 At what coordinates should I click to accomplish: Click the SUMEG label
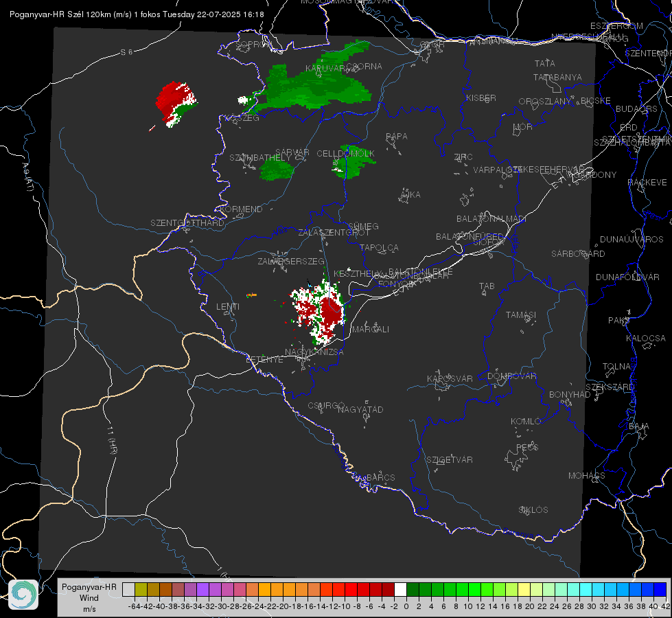363,227
